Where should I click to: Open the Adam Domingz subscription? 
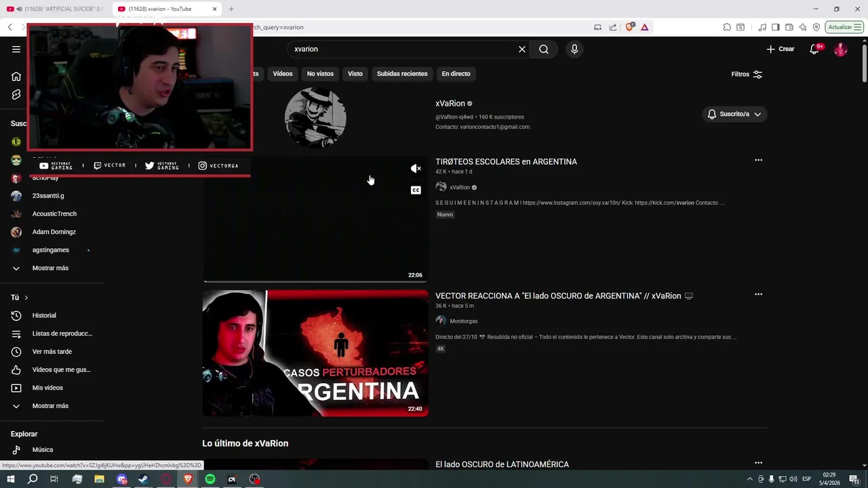[54, 232]
